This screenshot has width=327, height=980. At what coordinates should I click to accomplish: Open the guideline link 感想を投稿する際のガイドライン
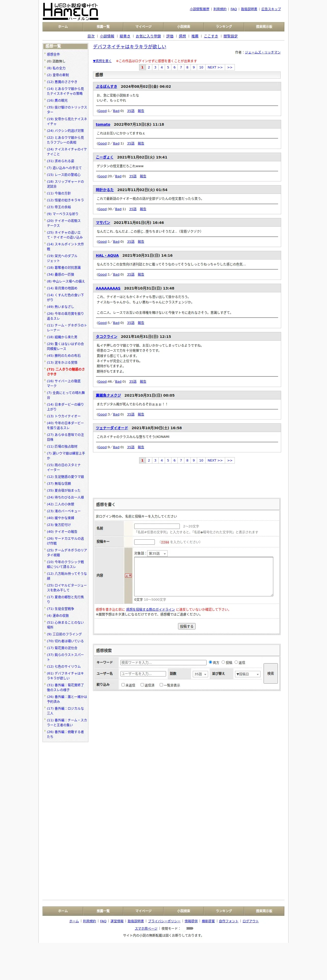150,609
